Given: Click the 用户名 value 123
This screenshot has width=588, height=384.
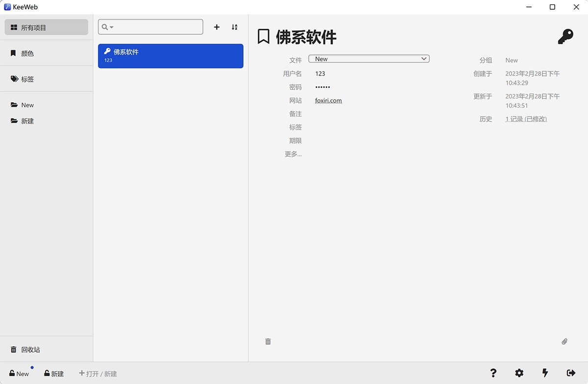Looking at the screenshot, I should 320,73.
